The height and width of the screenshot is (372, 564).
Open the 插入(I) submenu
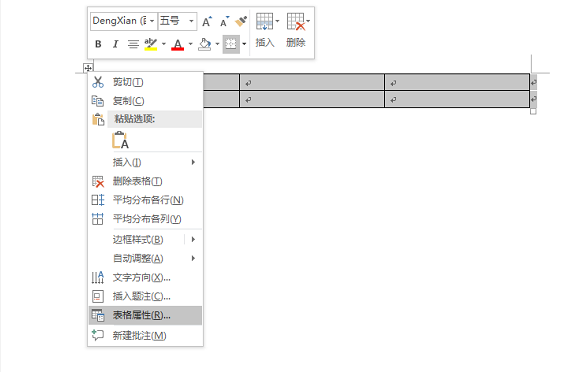[x=145, y=162]
